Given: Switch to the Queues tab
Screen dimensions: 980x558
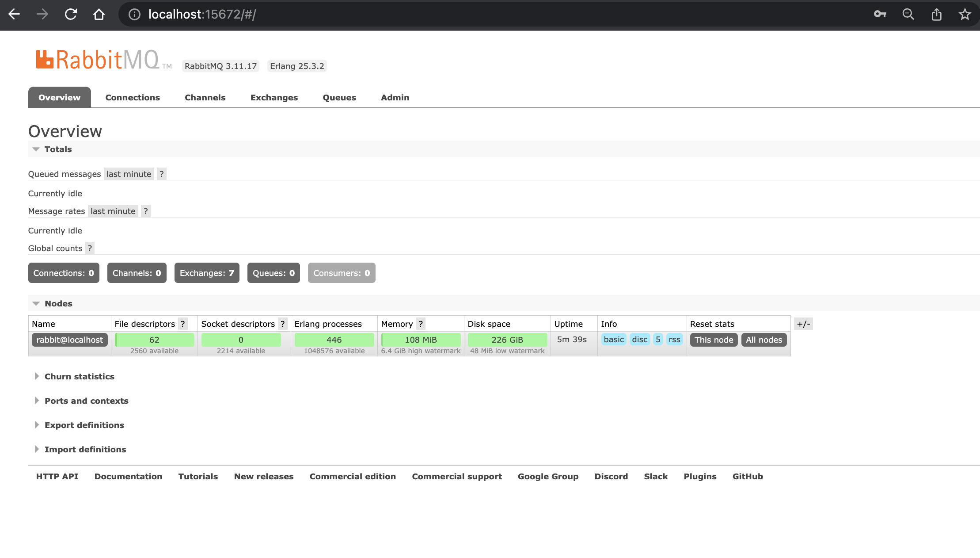Looking at the screenshot, I should 339,97.
